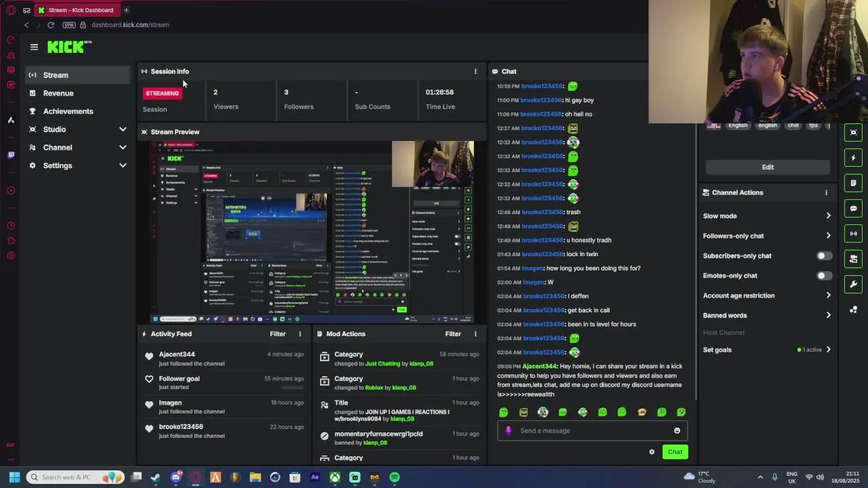Viewport: 868px width, 488px height.
Task: Click the 'english' stream tag
Action: tap(768, 125)
